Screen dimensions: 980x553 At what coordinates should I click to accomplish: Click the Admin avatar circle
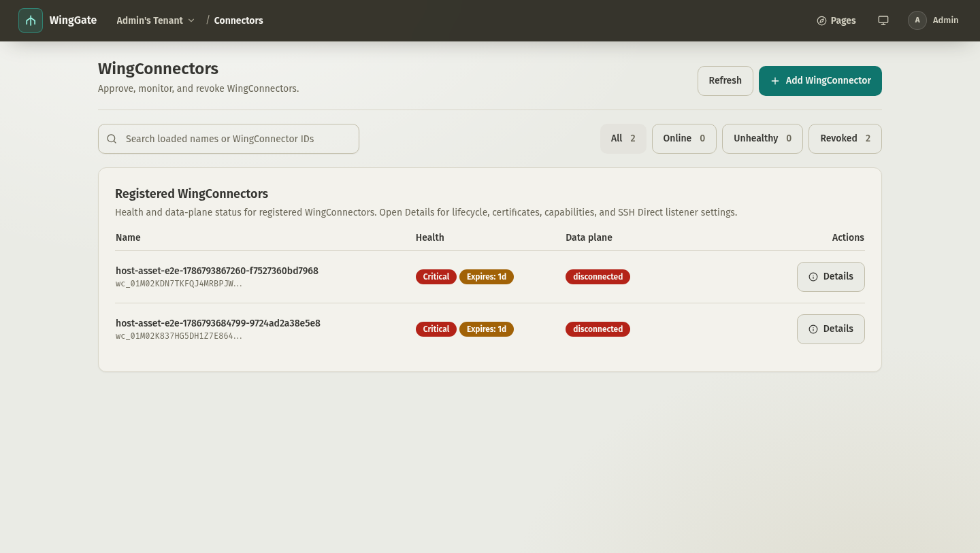coord(917,20)
